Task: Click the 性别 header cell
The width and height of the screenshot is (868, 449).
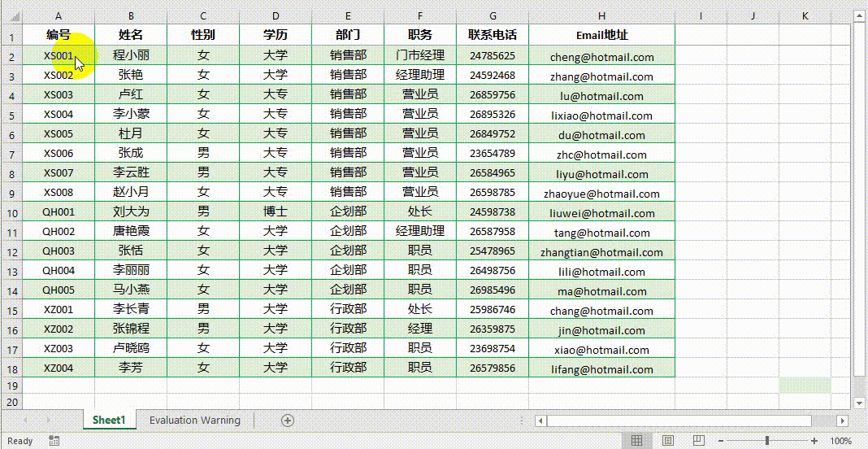Action: (203, 35)
